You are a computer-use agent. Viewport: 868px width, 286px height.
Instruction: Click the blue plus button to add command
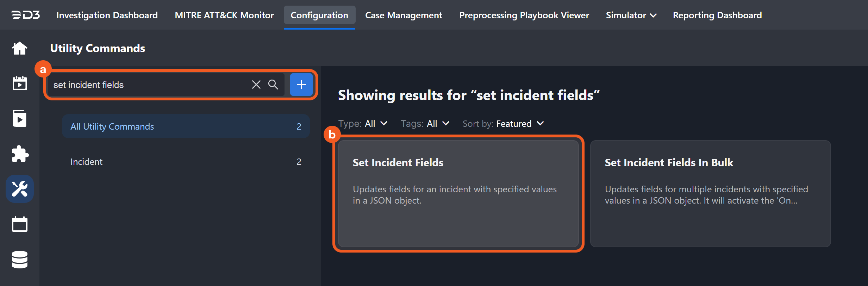(301, 85)
